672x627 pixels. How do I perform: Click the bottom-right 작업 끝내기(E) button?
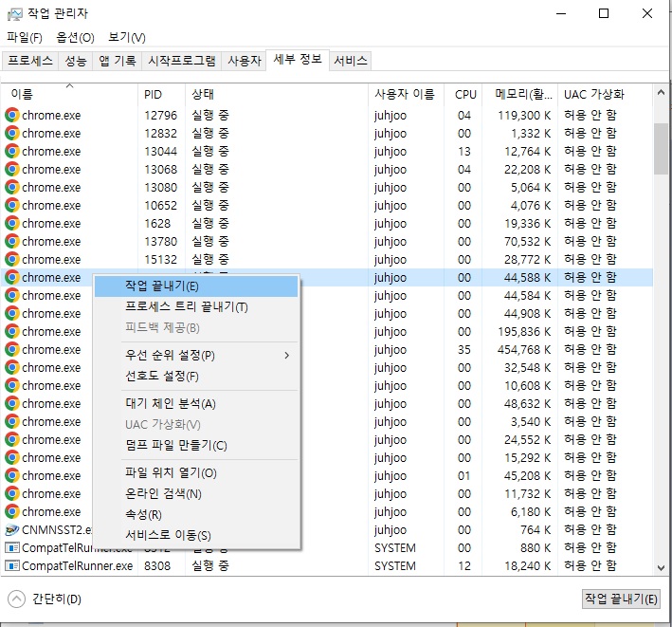pyautogui.click(x=621, y=599)
